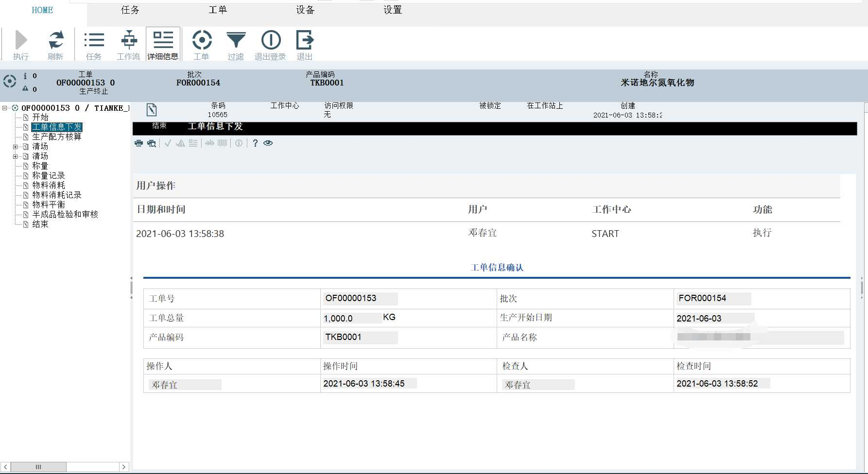This screenshot has height=474, width=868.
Task: Switch to the 工作流 workflow view
Action: click(x=129, y=40)
